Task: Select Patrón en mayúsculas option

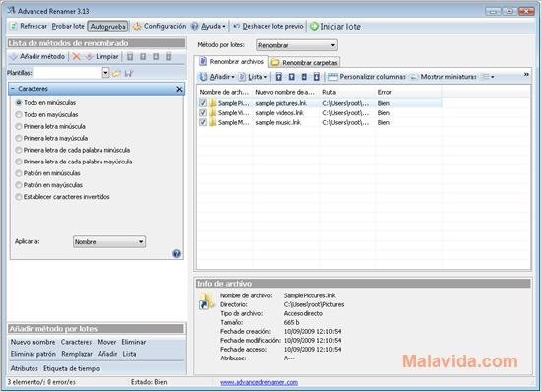Action: coord(49,185)
